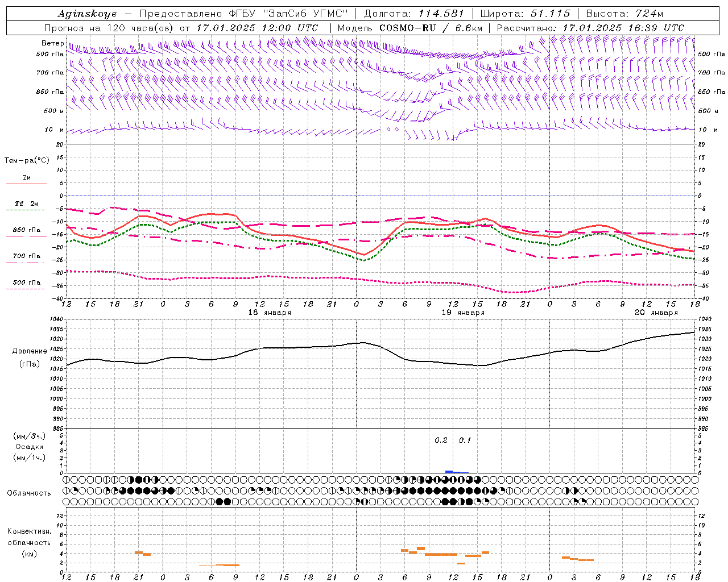Image resolution: width=728 pixels, height=582 pixels.
Task: Click the 'Широта: 51.115' latitude value
Action: tap(525, 14)
